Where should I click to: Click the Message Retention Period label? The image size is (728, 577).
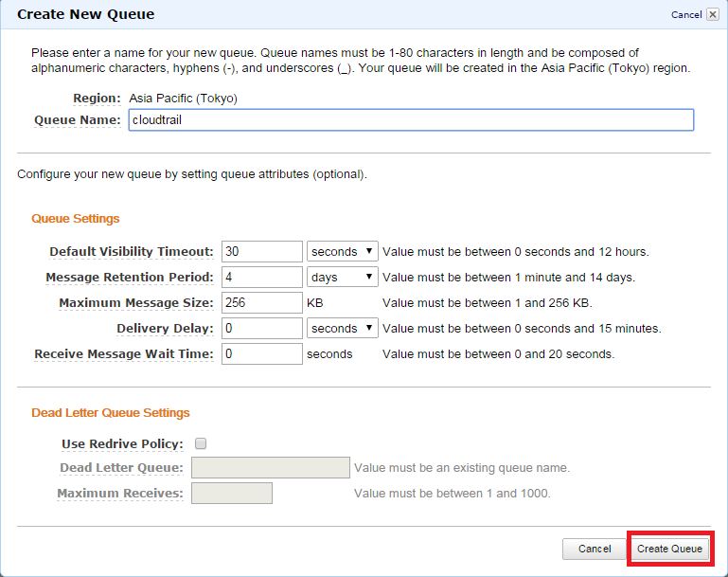(130, 277)
